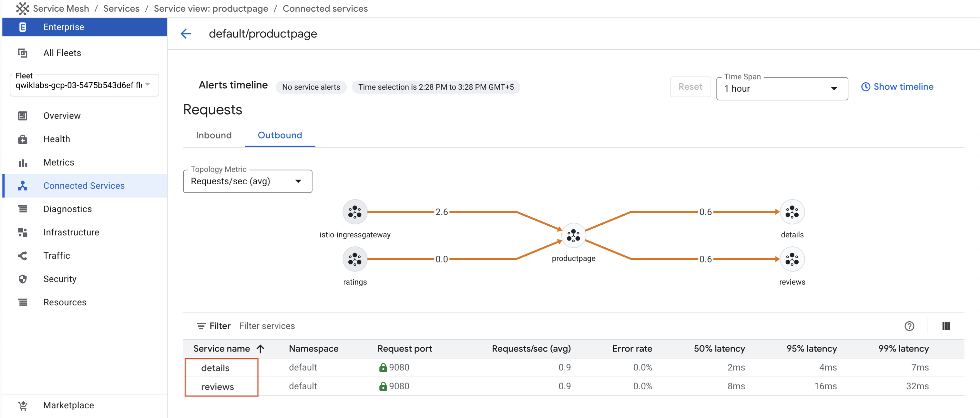Click the No service alerts chip
This screenshot has width=980, height=418.
coord(311,87)
